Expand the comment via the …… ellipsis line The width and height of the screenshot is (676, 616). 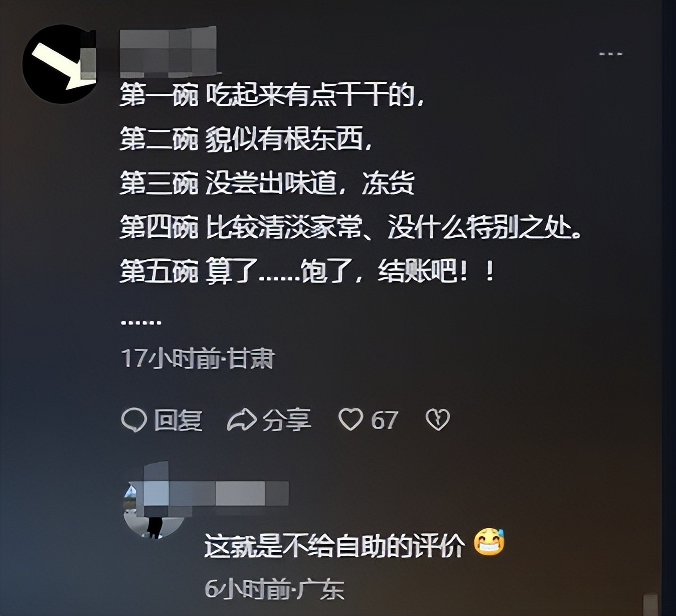pos(141,322)
